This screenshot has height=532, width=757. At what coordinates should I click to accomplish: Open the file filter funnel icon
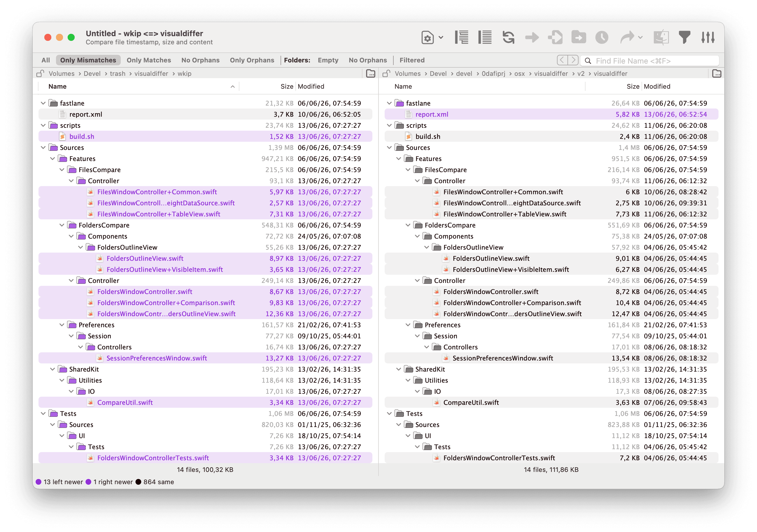(x=684, y=37)
